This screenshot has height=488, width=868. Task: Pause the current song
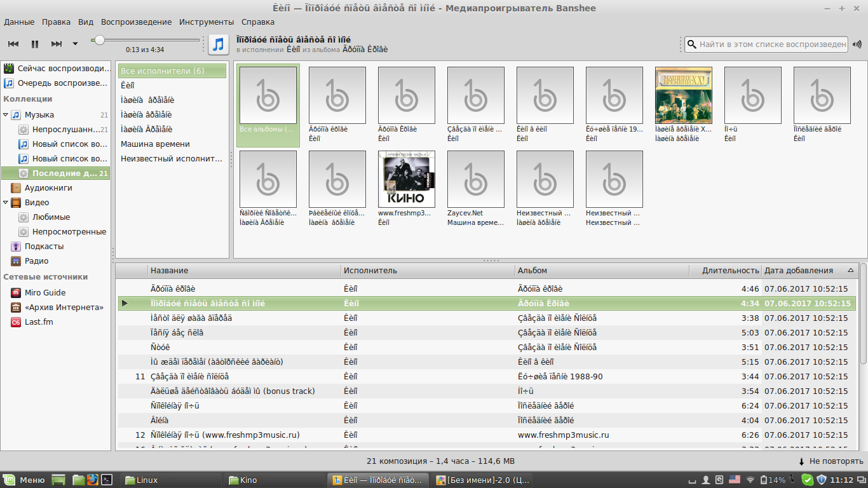pyautogui.click(x=35, y=44)
